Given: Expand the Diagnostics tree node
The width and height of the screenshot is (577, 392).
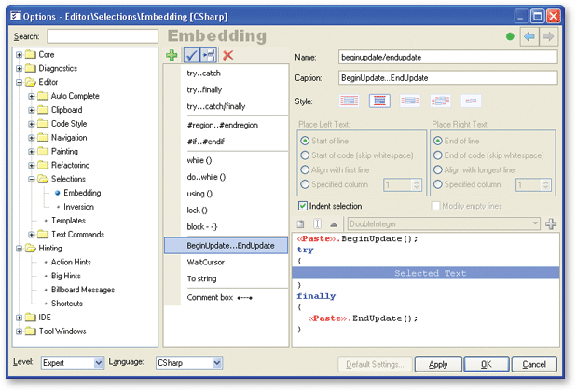Looking at the screenshot, I should point(20,68).
